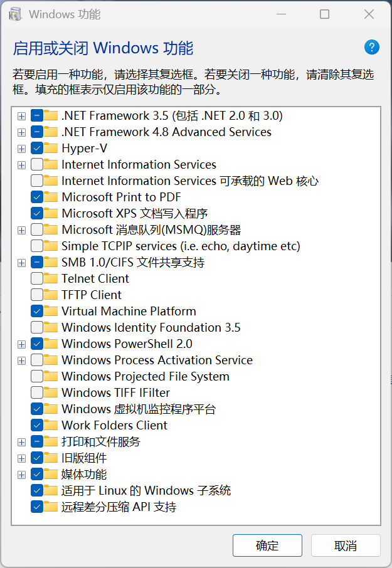392x568 pixels.
Task: Expand Windows PowerShell 2.0 node
Action: (22, 344)
